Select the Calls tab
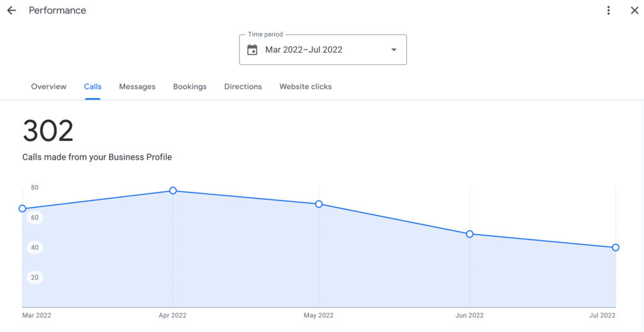 pyautogui.click(x=93, y=87)
